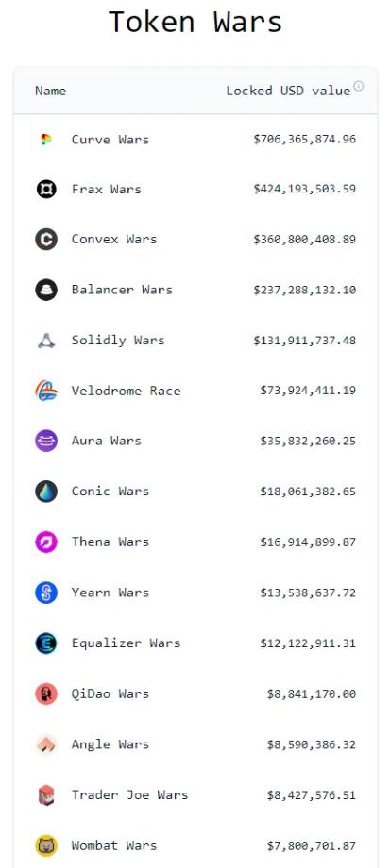The image size is (391, 868).
Task: Click the Convex Wars C logo icon
Action: [x=46, y=240]
